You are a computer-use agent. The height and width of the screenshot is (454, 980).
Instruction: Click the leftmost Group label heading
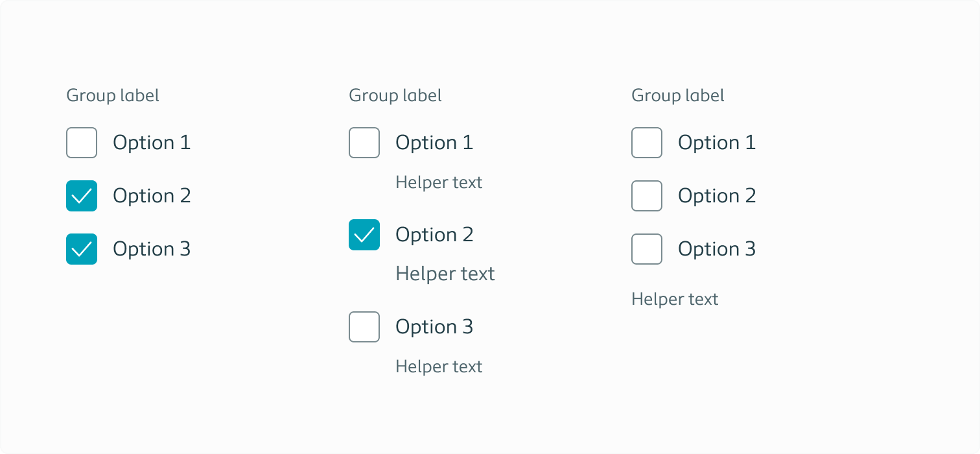(x=112, y=95)
